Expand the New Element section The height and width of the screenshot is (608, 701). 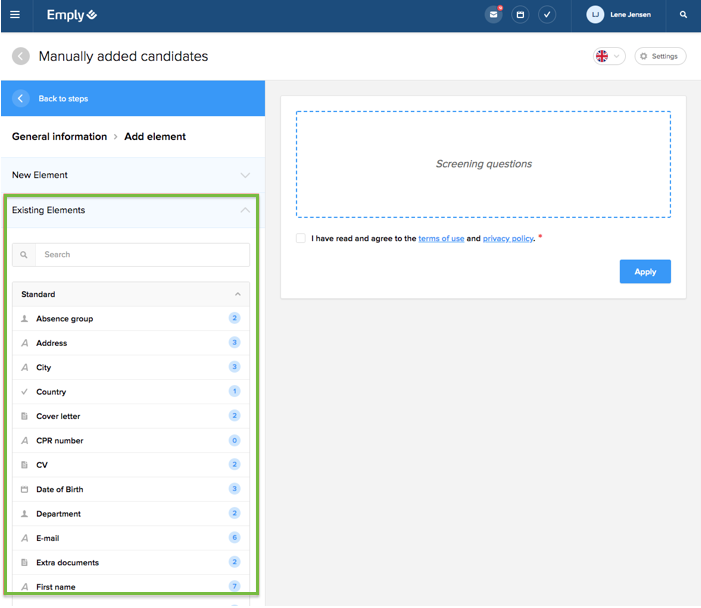[x=132, y=175]
